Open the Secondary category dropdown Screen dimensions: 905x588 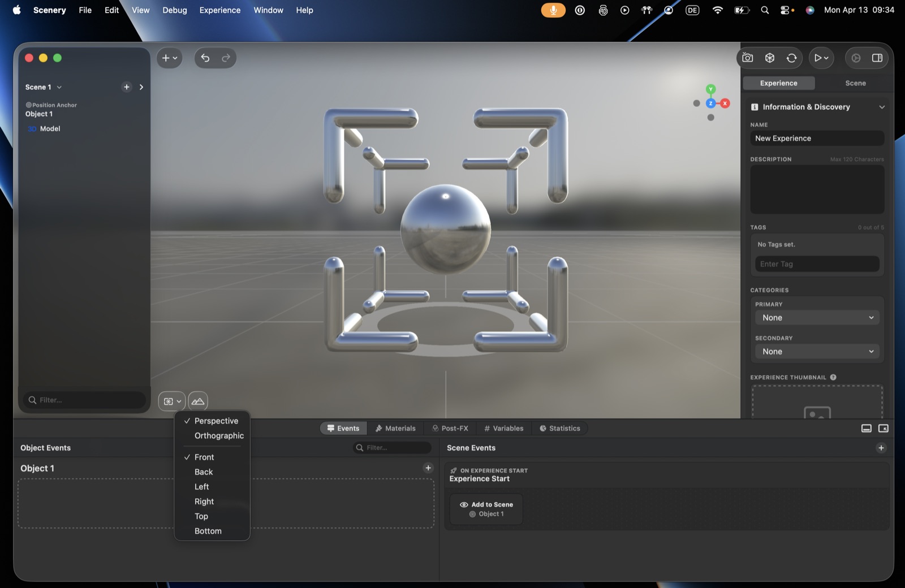pyautogui.click(x=817, y=352)
